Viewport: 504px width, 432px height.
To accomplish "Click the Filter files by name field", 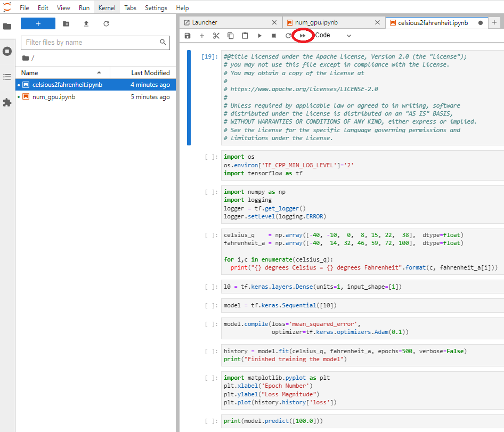I will tap(91, 43).
